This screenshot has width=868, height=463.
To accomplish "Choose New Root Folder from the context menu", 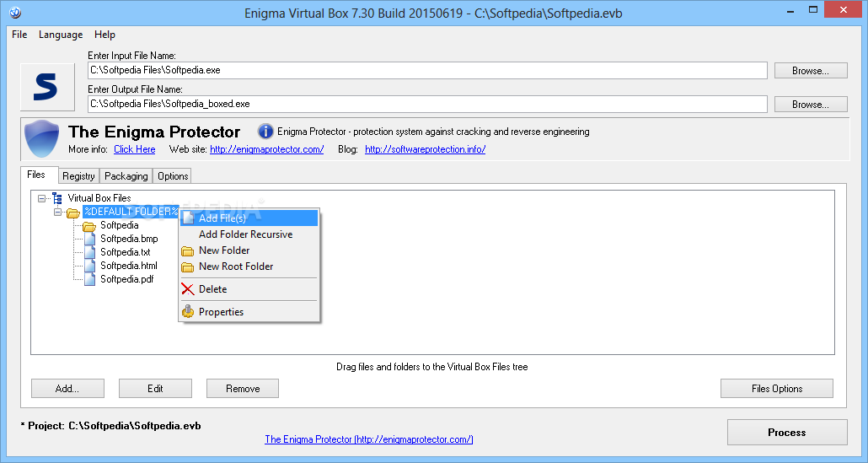I will pos(249,266).
